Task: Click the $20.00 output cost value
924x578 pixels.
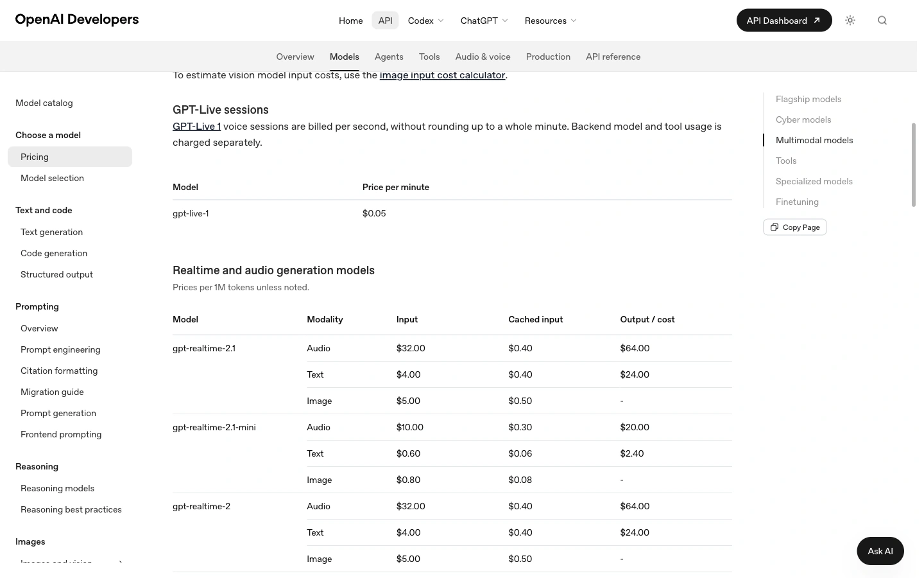Action: (635, 427)
